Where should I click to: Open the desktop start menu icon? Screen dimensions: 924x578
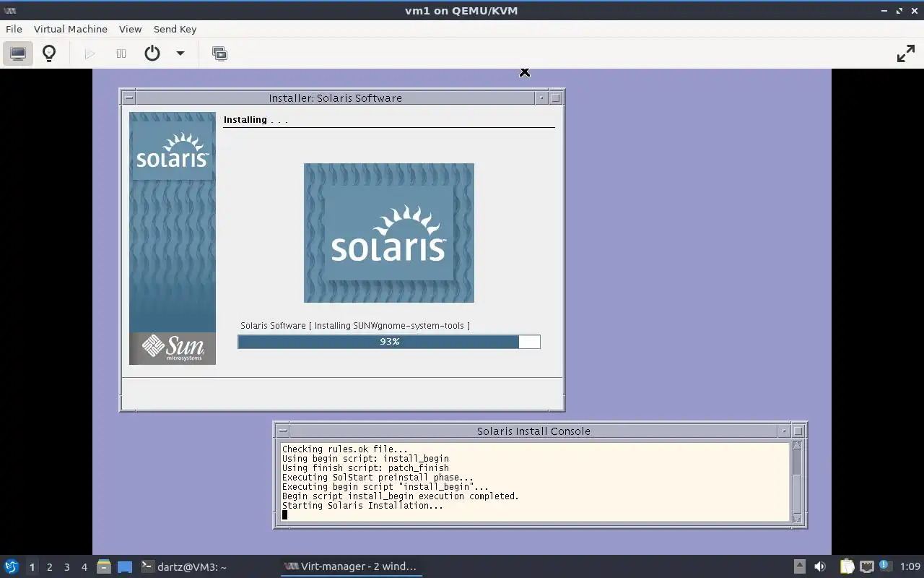12,566
